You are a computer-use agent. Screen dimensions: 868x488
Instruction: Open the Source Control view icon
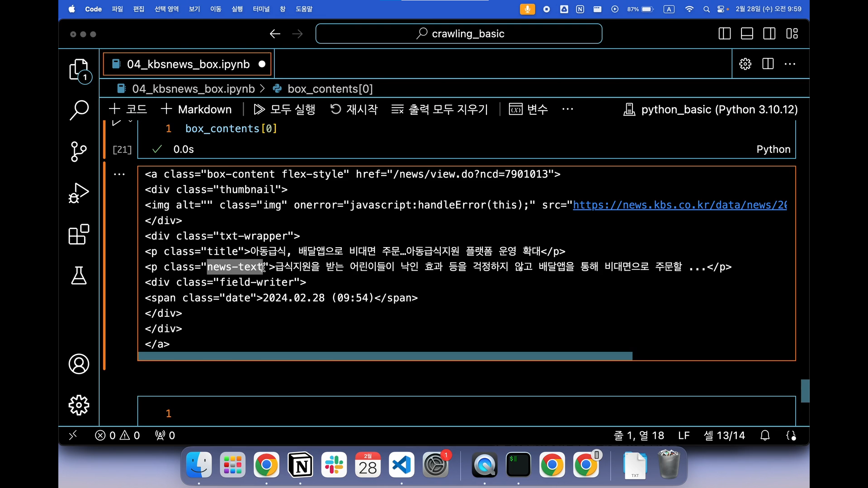click(x=79, y=151)
